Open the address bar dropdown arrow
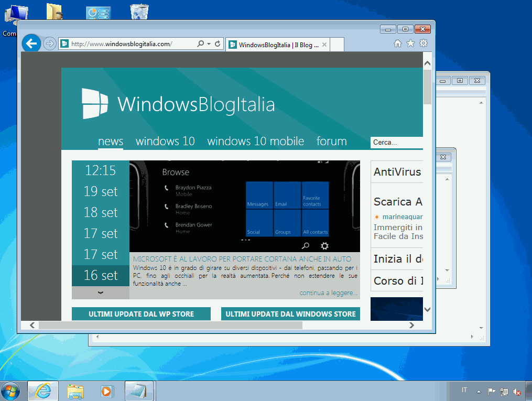The image size is (532, 401). [x=209, y=44]
